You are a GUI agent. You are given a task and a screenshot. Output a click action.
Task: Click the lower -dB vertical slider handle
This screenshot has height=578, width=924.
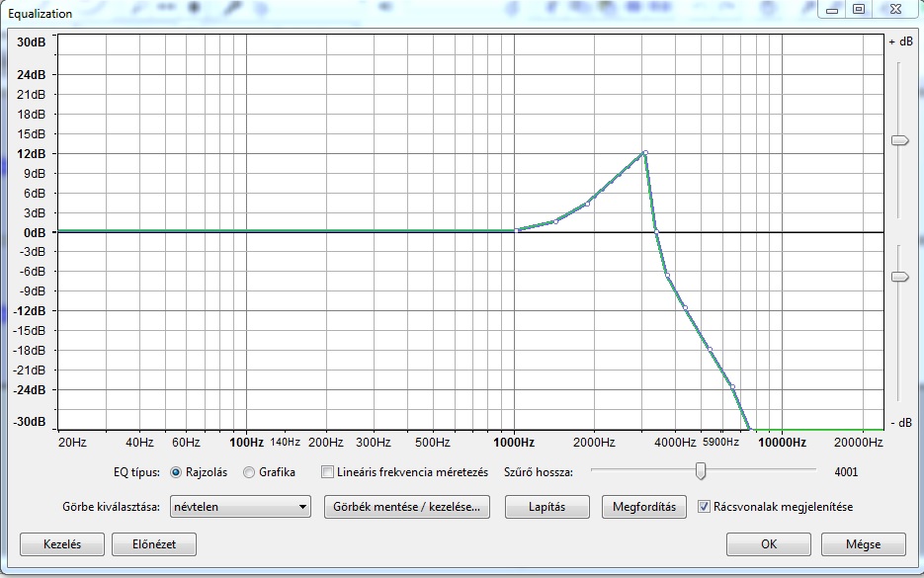coord(899,278)
